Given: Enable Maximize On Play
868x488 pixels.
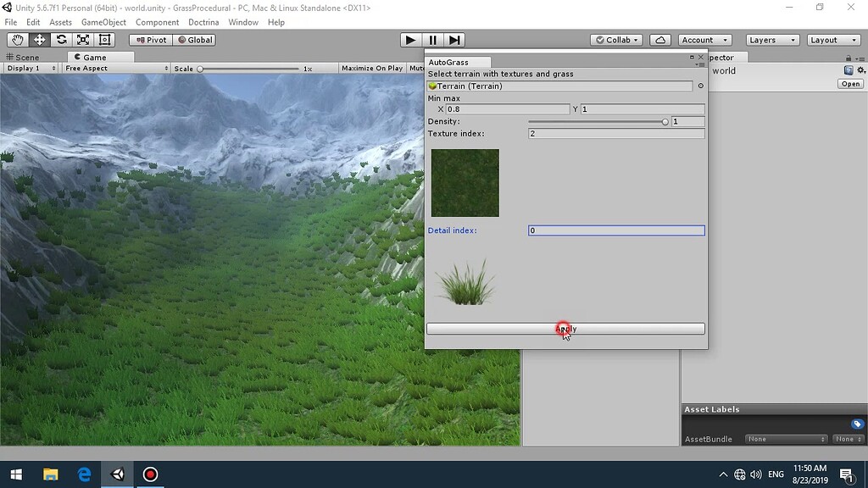Looking at the screenshot, I should [371, 68].
